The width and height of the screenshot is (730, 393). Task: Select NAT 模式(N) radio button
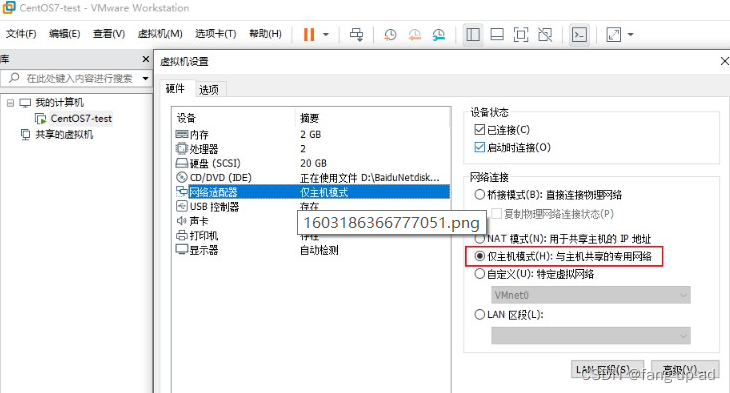pyautogui.click(x=480, y=239)
